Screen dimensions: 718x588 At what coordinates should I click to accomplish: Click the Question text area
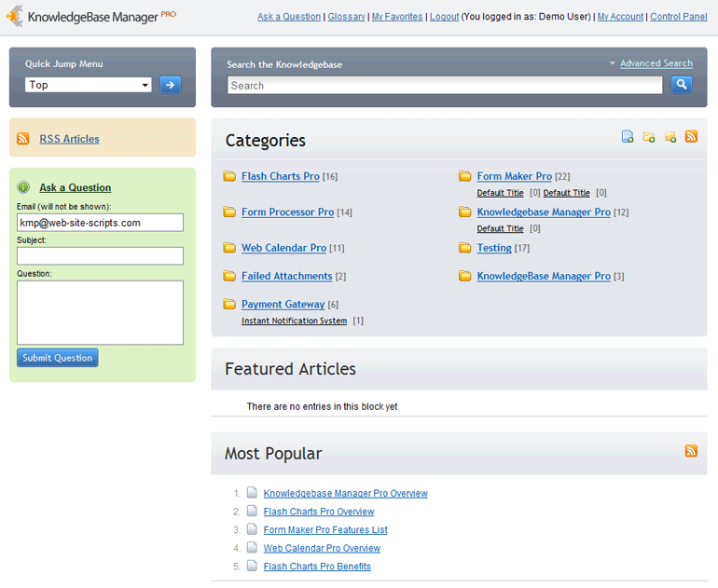tap(101, 312)
